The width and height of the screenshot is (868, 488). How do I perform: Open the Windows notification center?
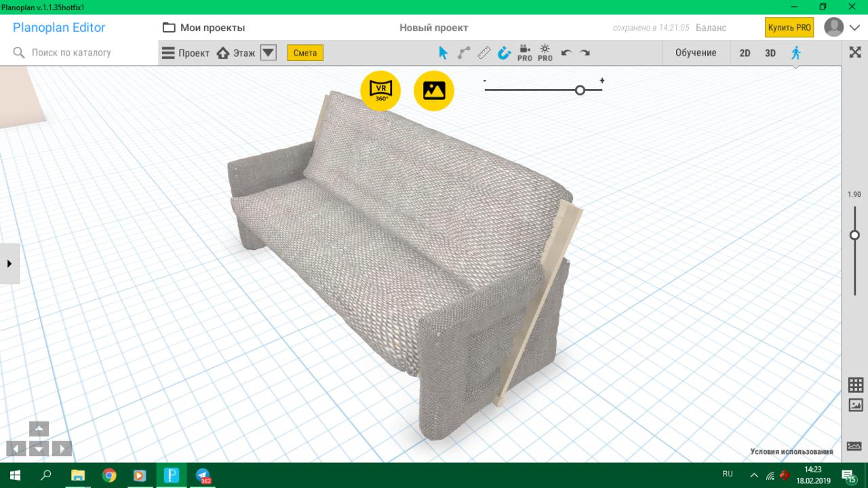[x=848, y=475]
